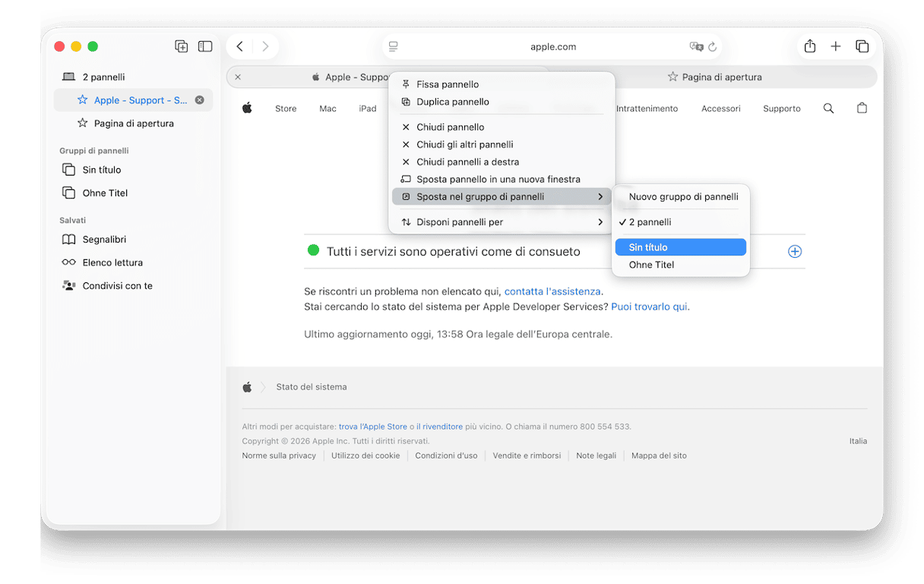Click the Italia region link

(x=858, y=441)
